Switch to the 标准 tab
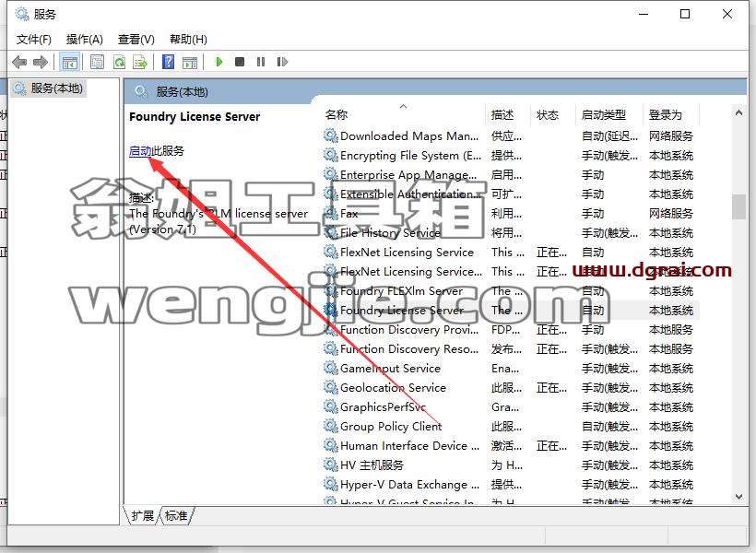 point(176,515)
